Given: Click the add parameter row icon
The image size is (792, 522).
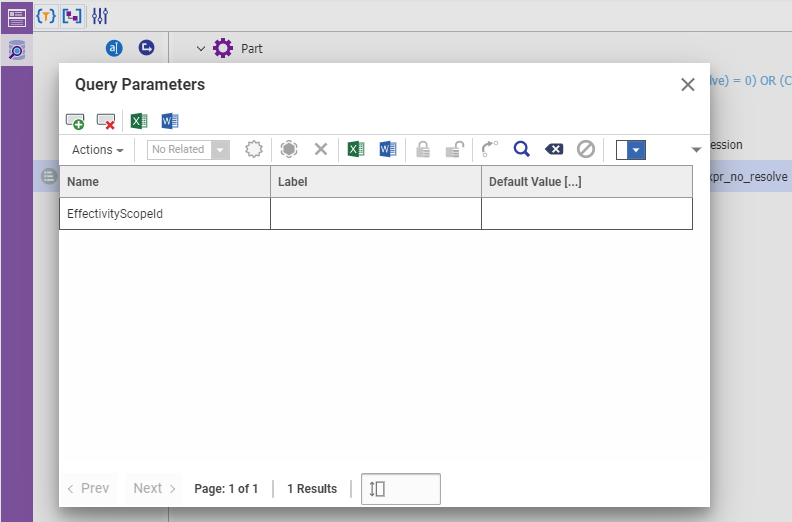Looking at the screenshot, I should [75, 121].
